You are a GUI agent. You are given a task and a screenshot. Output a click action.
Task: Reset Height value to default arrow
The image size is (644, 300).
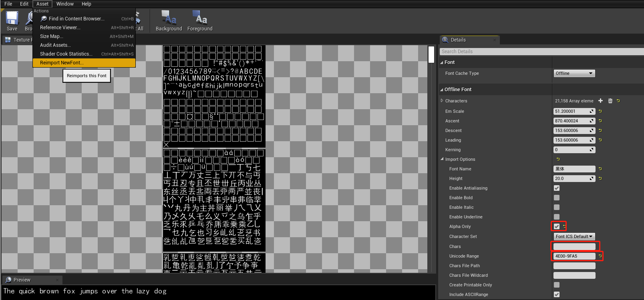coord(600,178)
